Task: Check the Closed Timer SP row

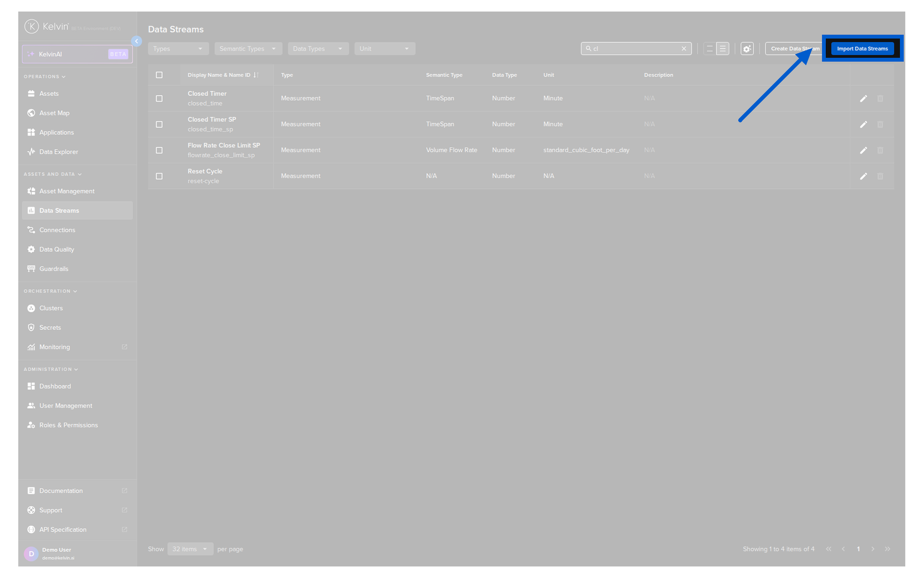Action: click(x=159, y=124)
